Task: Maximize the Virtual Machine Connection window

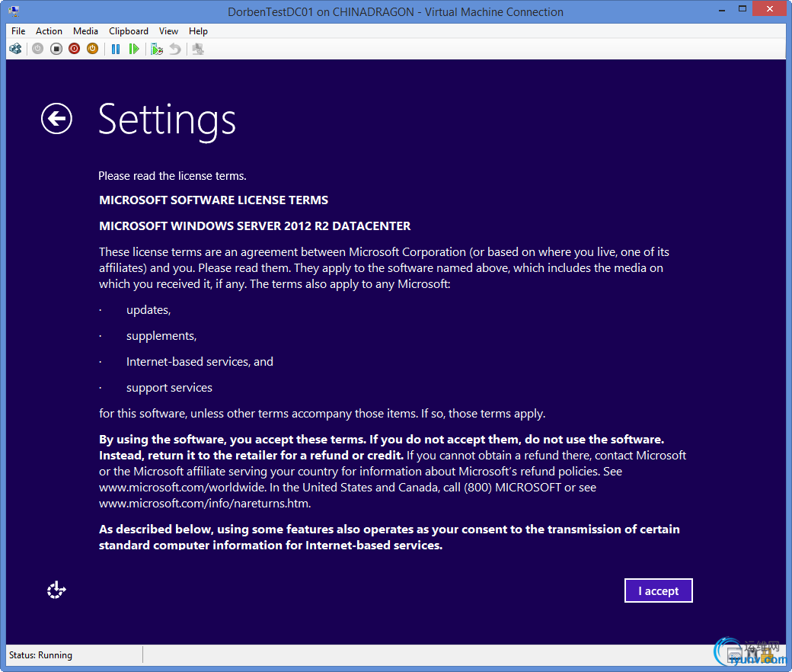Action: pyautogui.click(x=742, y=8)
